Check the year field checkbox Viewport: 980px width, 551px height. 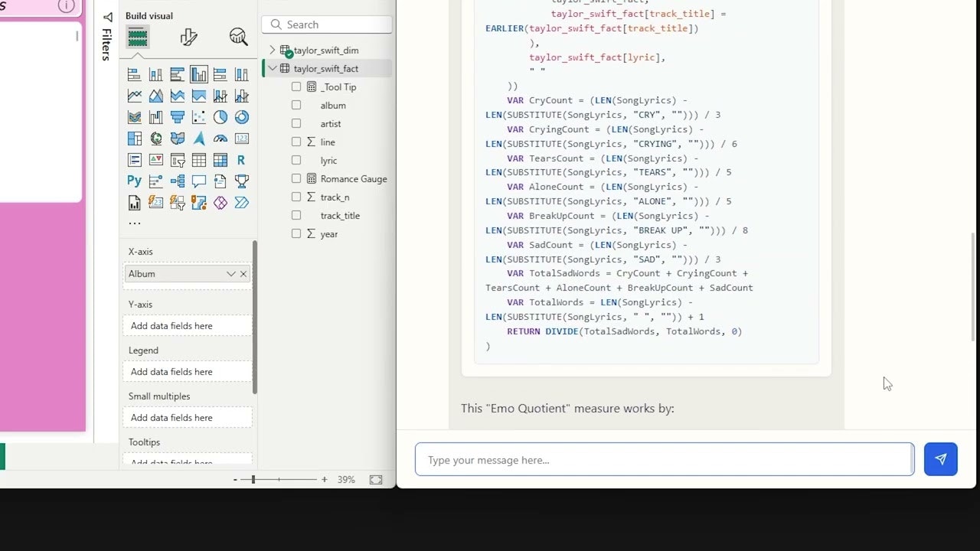(296, 233)
